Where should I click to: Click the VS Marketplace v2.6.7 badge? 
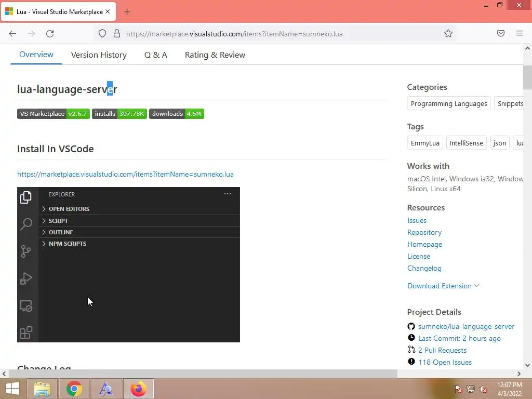54,114
